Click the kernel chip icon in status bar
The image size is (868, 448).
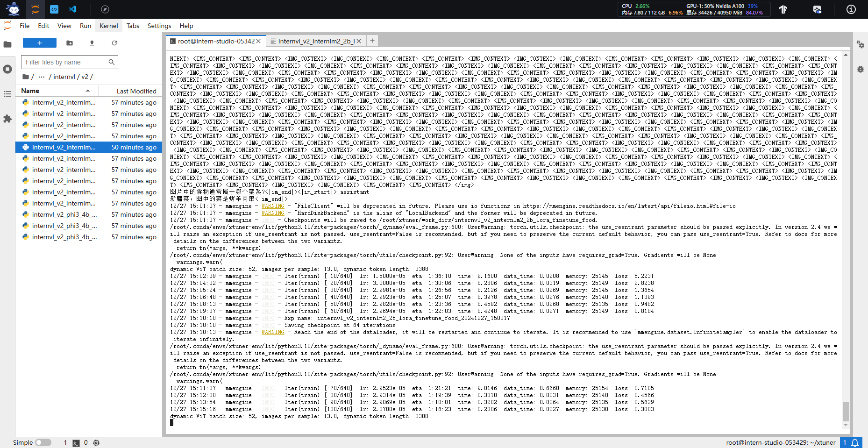click(x=96, y=443)
